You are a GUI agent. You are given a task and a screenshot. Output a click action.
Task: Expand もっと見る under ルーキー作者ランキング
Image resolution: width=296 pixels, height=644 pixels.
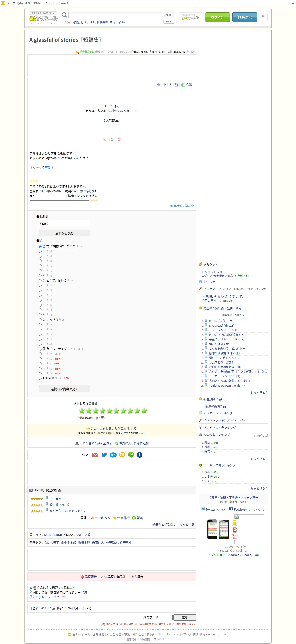coord(258,489)
